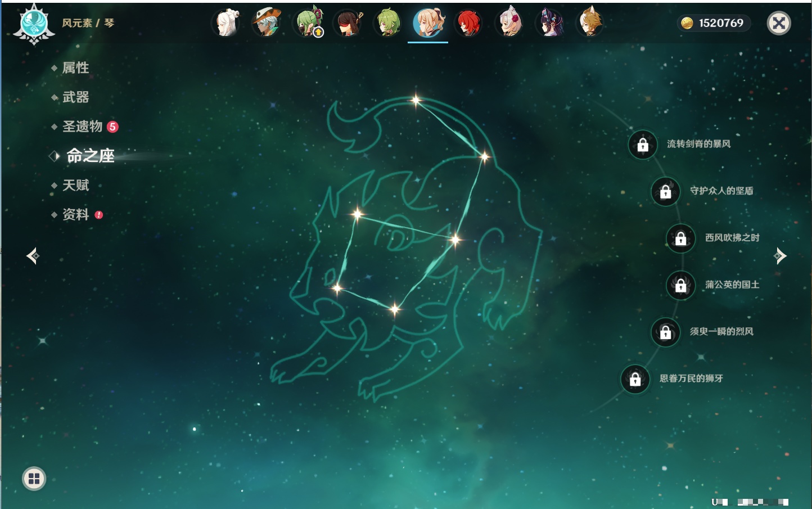Click the central star at lion's chest
Screen dimensions: 812x509
click(455, 240)
